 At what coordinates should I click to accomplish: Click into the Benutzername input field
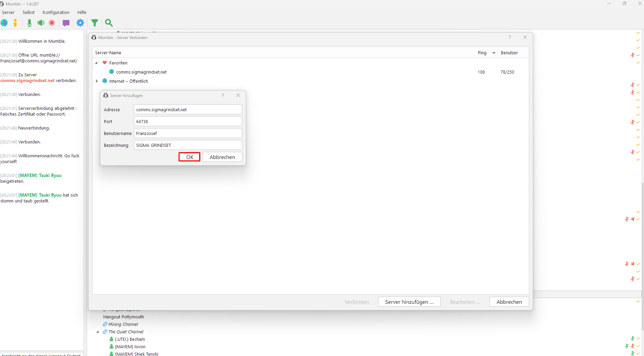pos(188,133)
